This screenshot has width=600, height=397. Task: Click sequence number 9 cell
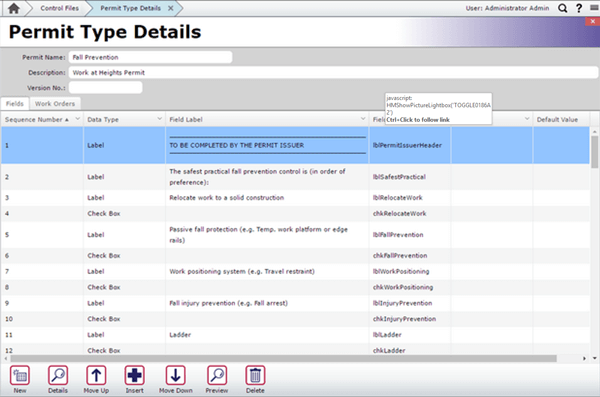pos(42,303)
